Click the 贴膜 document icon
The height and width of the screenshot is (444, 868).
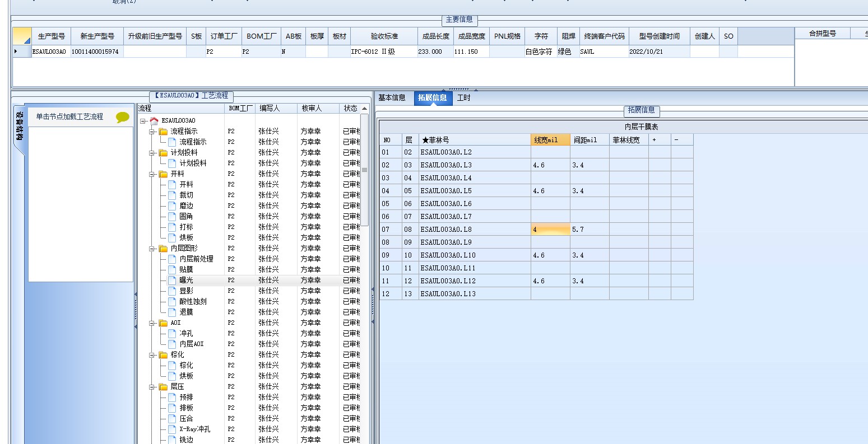[x=172, y=269]
